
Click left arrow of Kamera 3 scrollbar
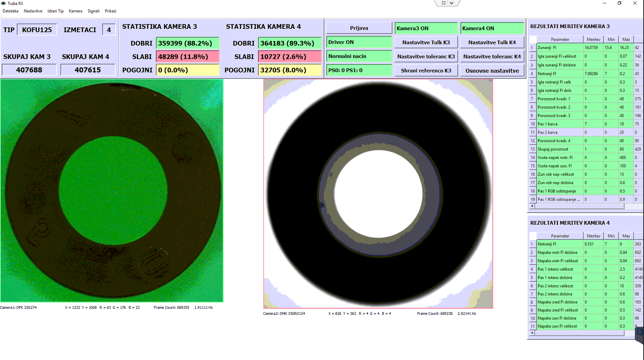coord(532,206)
